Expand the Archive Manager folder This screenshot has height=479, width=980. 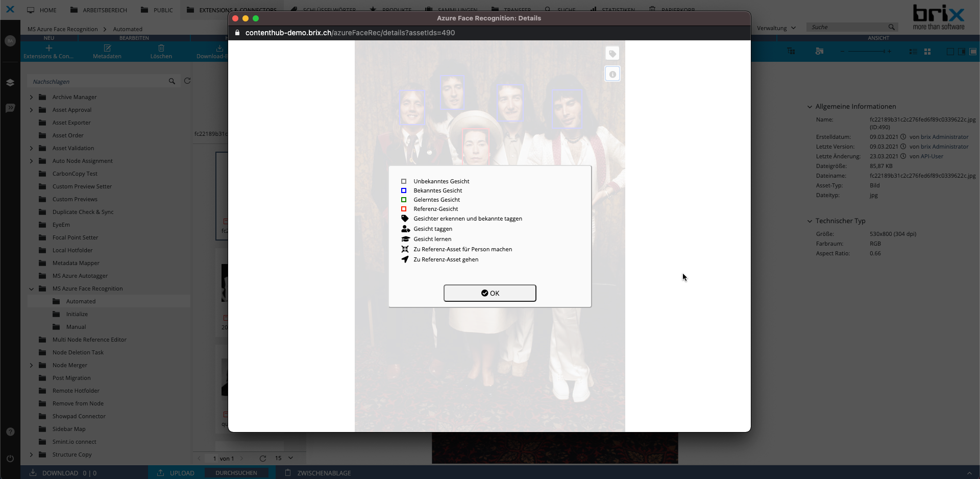pos(31,97)
